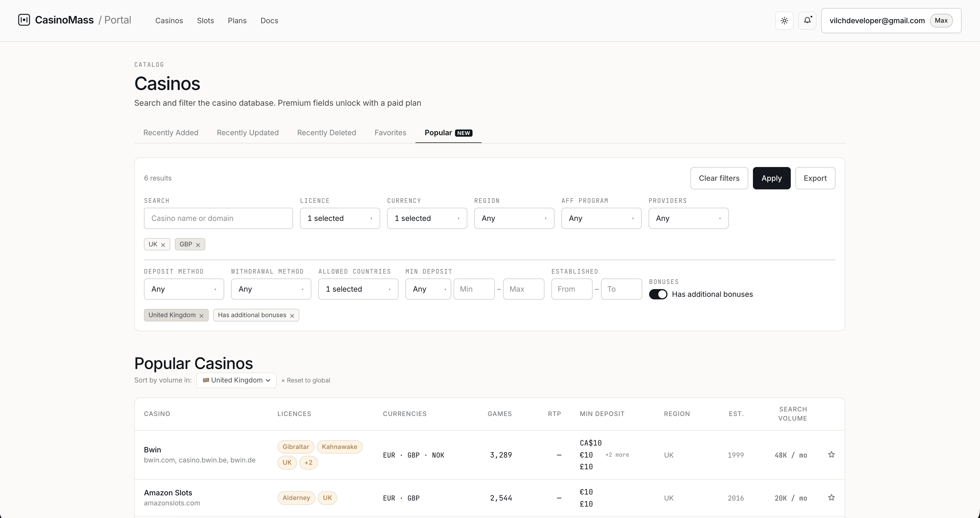
Task: Open the Min Deposit currency dropdown
Action: (428, 289)
